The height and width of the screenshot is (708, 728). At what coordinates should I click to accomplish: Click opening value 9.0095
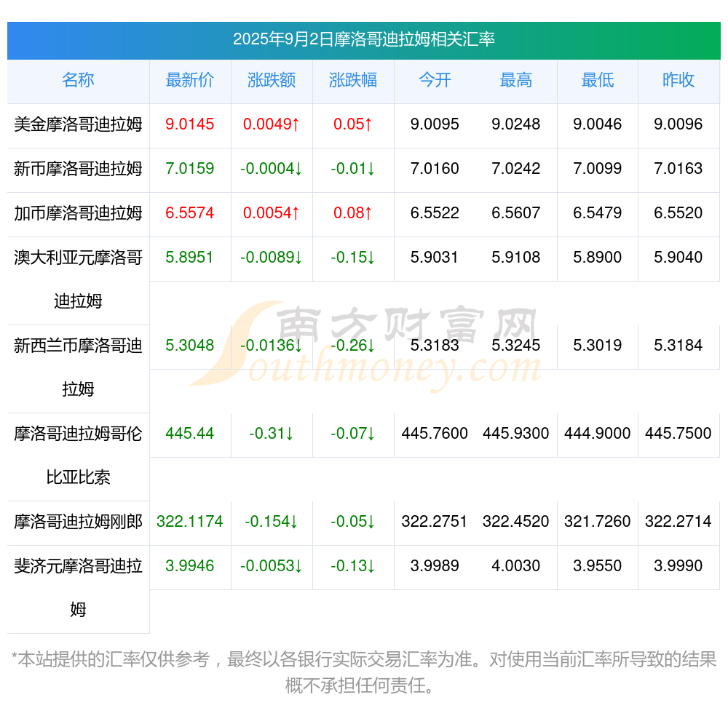pos(435,124)
